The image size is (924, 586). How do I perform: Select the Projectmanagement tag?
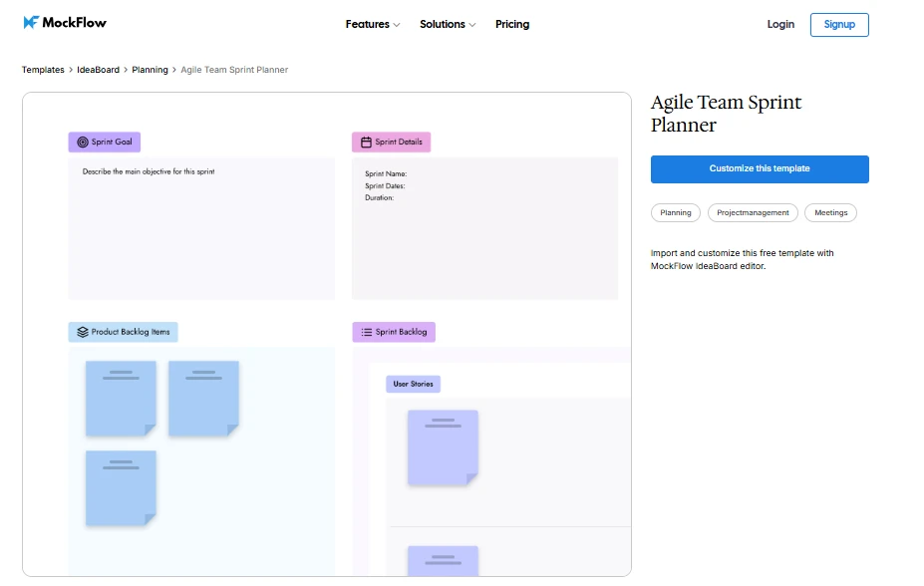753,212
